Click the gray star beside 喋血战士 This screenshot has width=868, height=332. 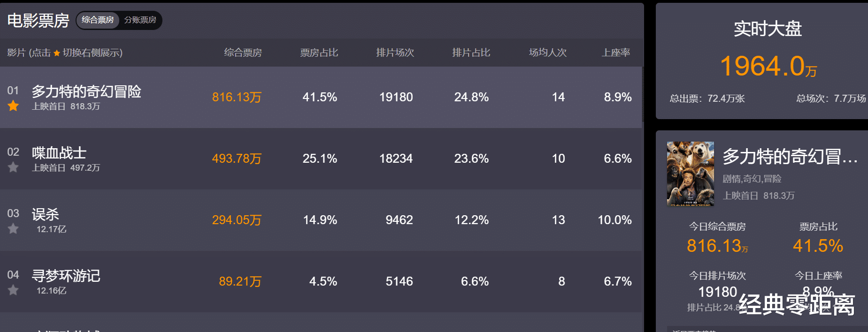13,167
